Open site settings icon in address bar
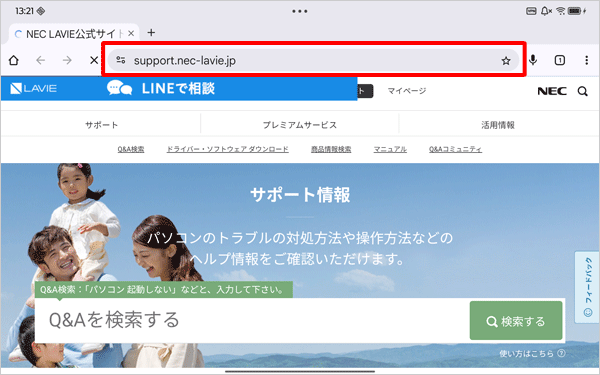 pyautogui.click(x=121, y=60)
